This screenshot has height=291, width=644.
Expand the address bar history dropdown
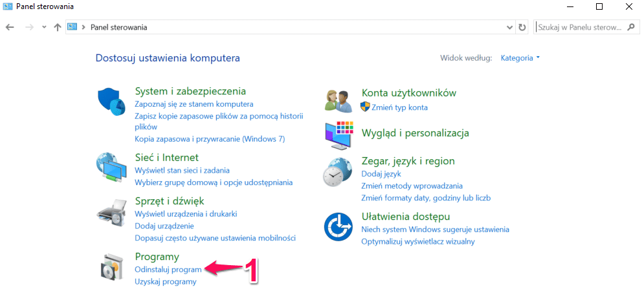click(x=509, y=27)
